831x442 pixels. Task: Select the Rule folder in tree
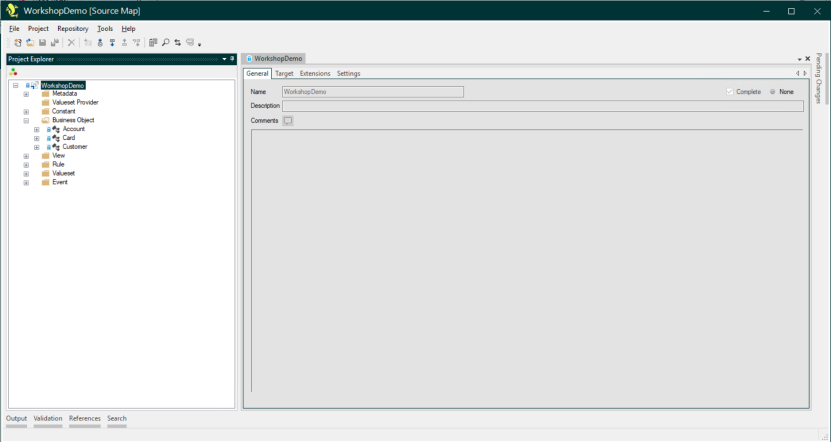point(58,164)
